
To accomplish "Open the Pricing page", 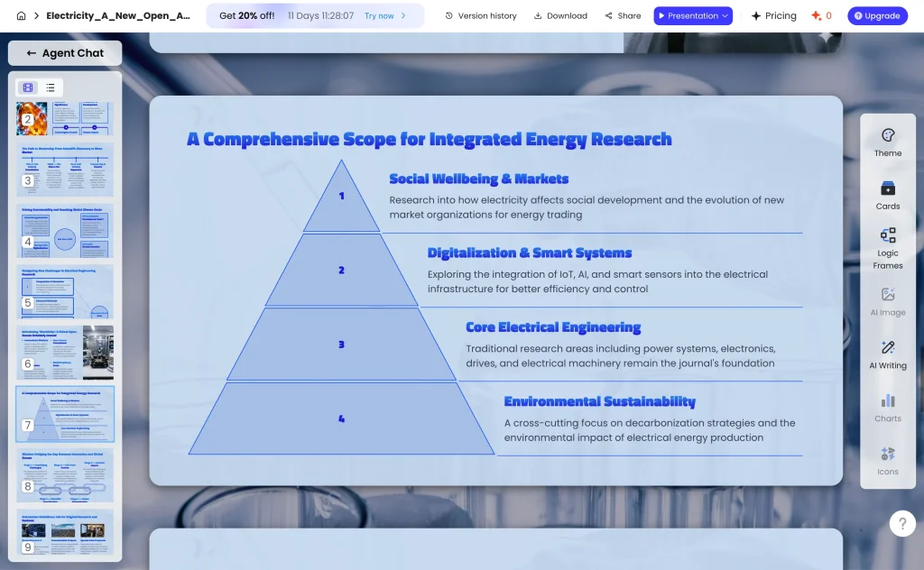I will [x=773, y=16].
